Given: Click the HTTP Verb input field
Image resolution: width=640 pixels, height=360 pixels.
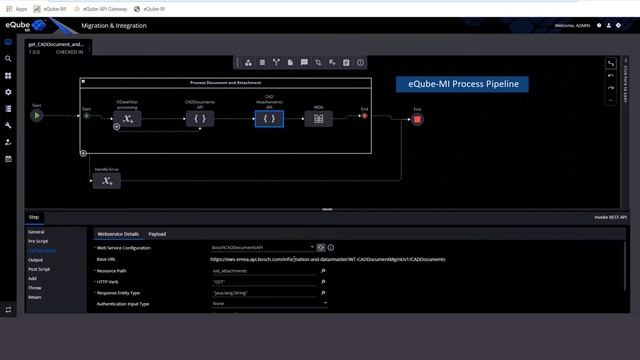Looking at the screenshot, I should point(264,282).
